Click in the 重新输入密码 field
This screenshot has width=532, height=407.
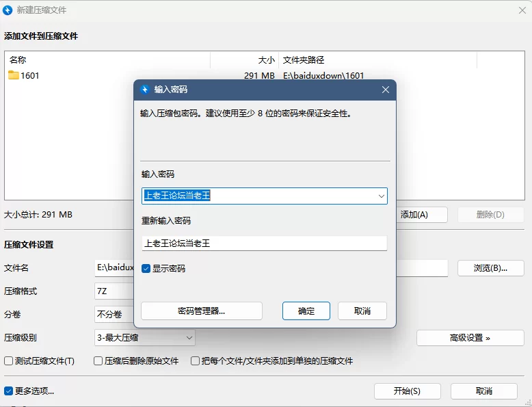point(265,243)
